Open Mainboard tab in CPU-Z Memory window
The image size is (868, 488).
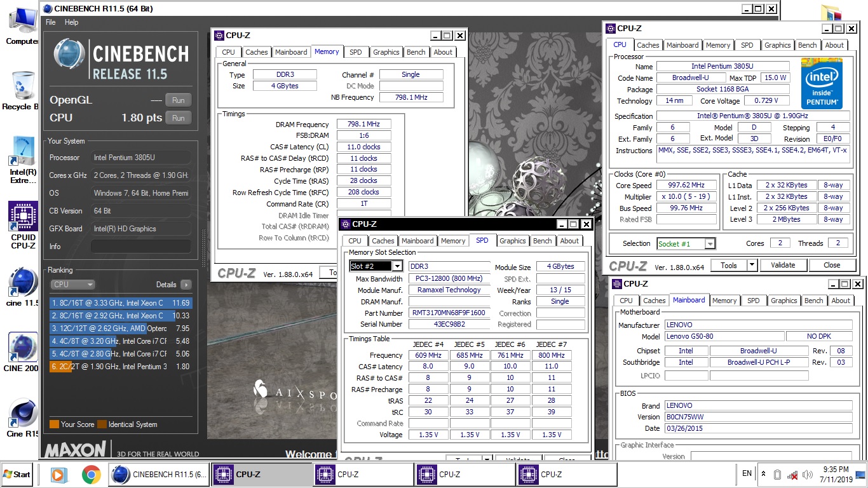click(x=291, y=52)
